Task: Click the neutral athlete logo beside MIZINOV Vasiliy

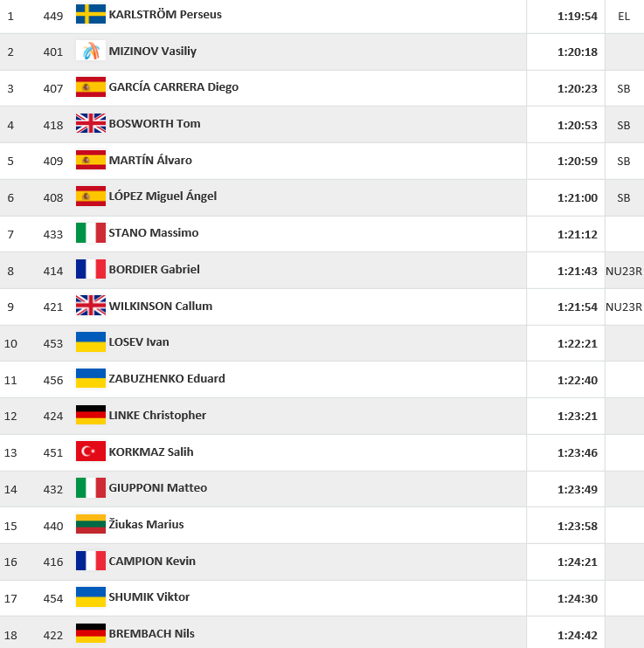Action: tap(91, 51)
